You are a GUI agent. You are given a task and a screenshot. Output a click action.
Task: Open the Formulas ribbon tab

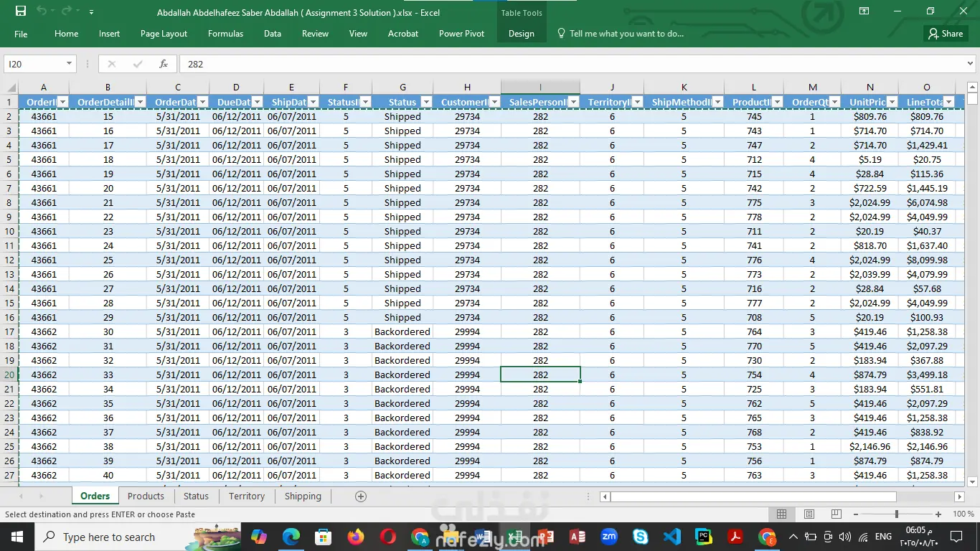[x=225, y=34]
